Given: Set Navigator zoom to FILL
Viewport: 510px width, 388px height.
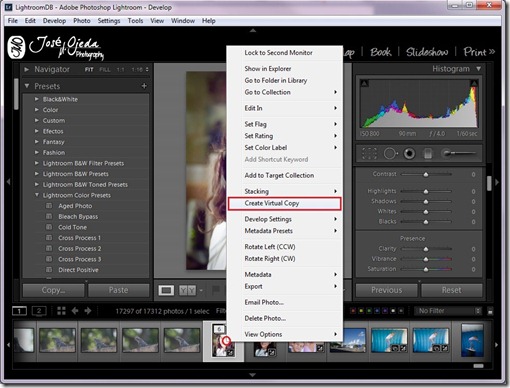Looking at the screenshot, I should pos(105,69).
